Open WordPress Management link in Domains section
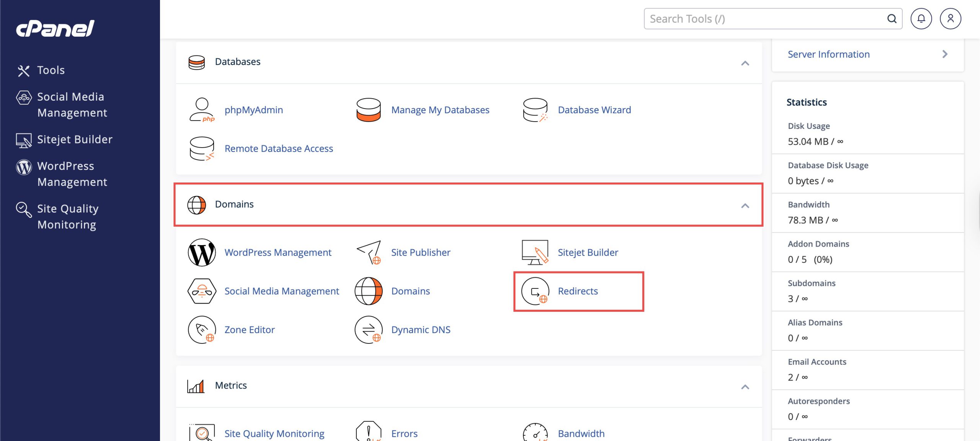Image resolution: width=980 pixels, height=441 pixels. point(278,252)
